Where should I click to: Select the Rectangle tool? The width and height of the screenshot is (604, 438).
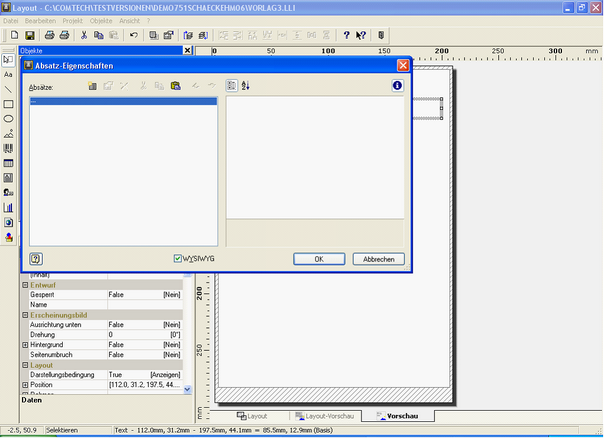8,104
